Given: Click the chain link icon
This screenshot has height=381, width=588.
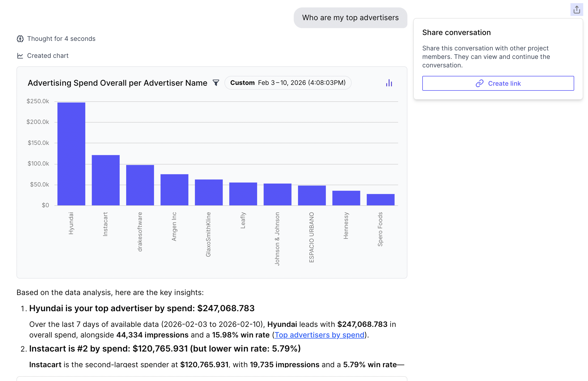Looking at the screenshot, I should point(479,84).
